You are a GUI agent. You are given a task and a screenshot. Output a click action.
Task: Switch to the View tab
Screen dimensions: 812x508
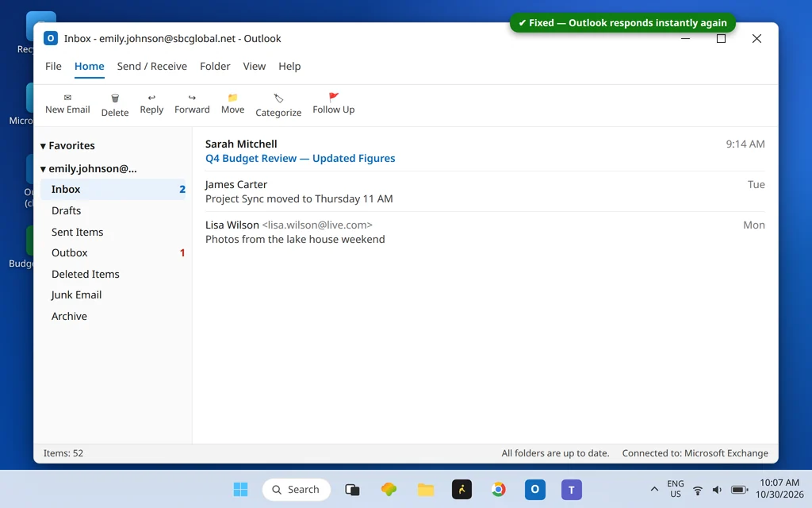coord(255,67)
